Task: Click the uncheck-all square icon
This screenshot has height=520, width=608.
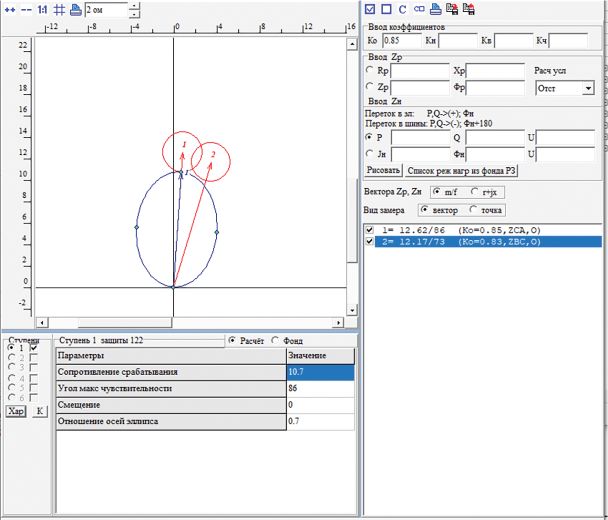Action: pos(386,9)
